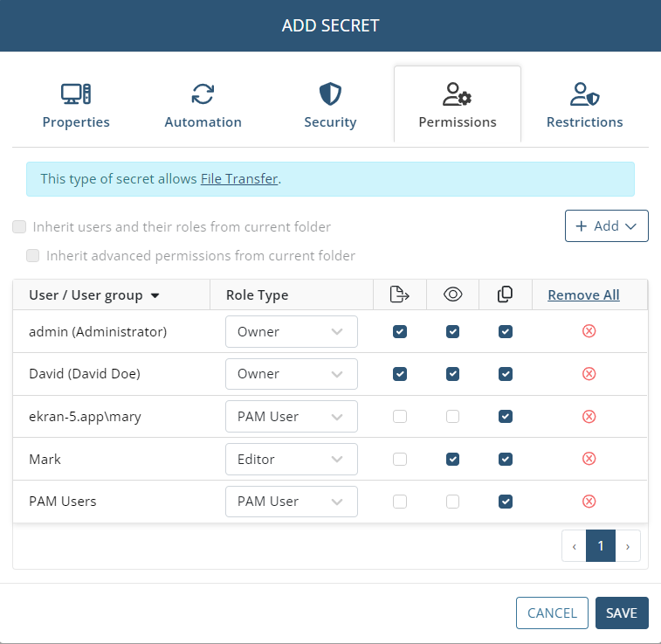The image size is (661, 644).
Task: Click the export arrow icon column header
Action: [399, 295]
